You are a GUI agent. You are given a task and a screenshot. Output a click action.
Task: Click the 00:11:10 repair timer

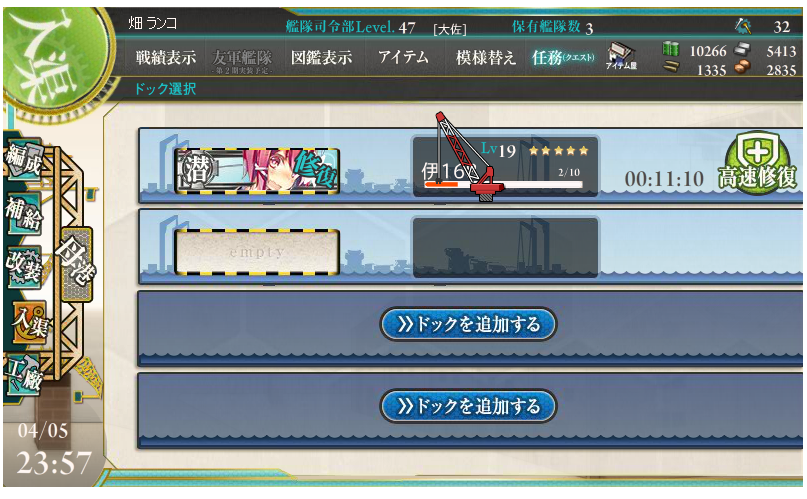point(664,179)
